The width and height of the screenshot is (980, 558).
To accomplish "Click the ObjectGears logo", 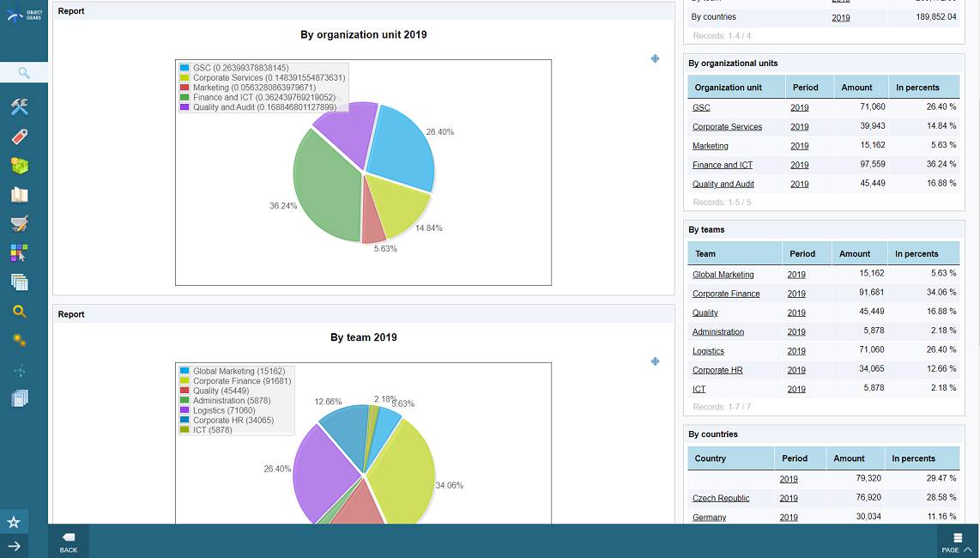I will coord(24,15).
